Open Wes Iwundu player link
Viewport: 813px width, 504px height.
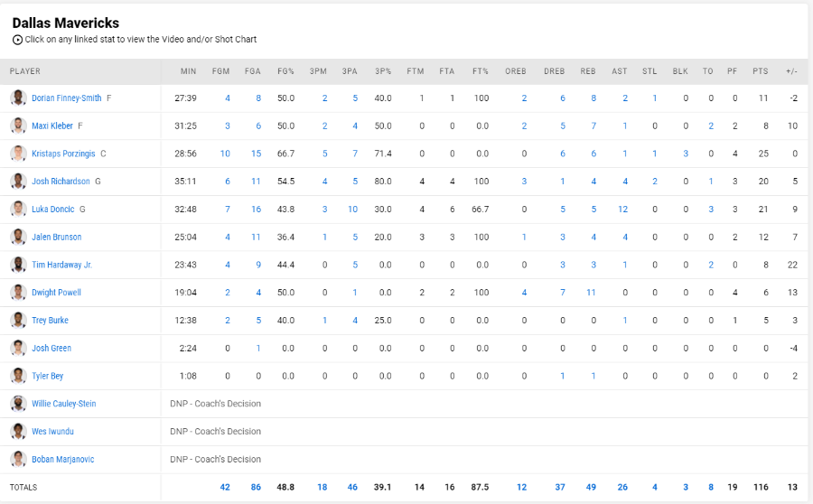52,432
